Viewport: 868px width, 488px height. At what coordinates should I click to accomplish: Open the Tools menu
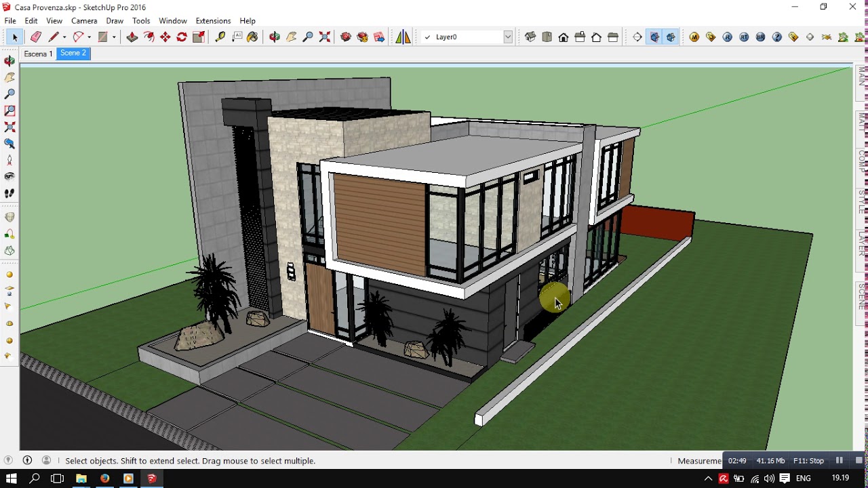click(141, 21)
